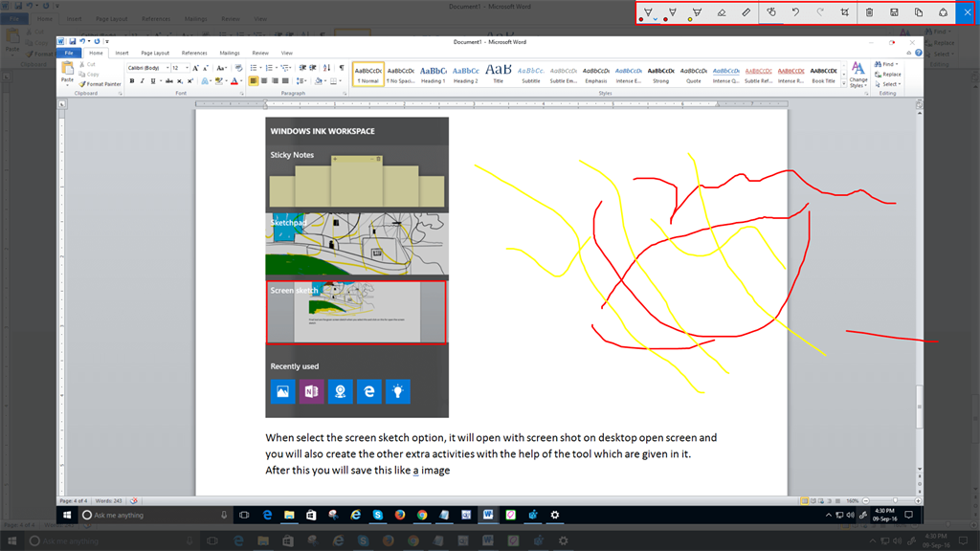Open Line Spacing dropdown in Paragraph group

(x=301, y=81)
